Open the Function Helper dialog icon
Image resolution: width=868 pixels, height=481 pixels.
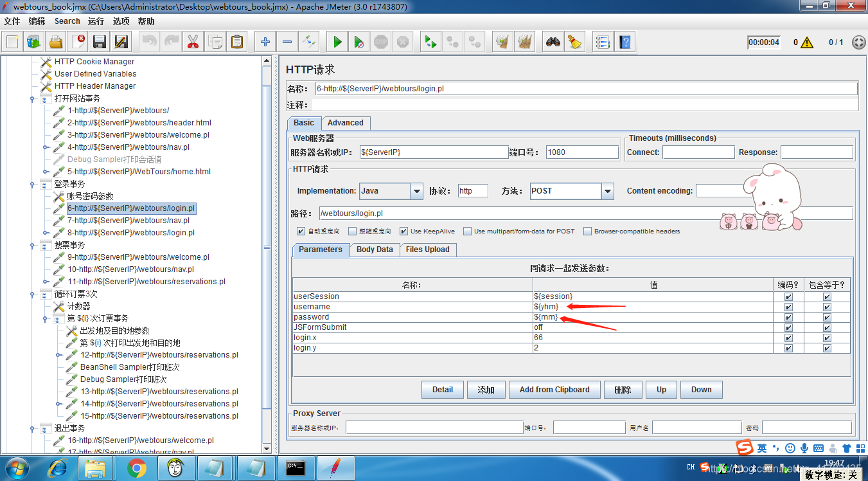point(603,42)
